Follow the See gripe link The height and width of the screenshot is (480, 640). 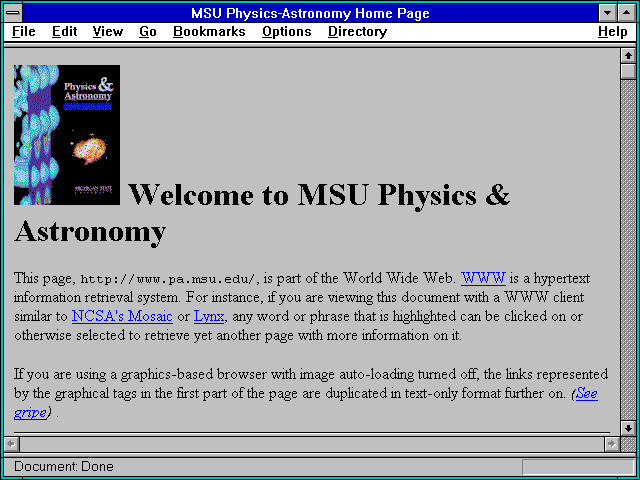[587, 394]
